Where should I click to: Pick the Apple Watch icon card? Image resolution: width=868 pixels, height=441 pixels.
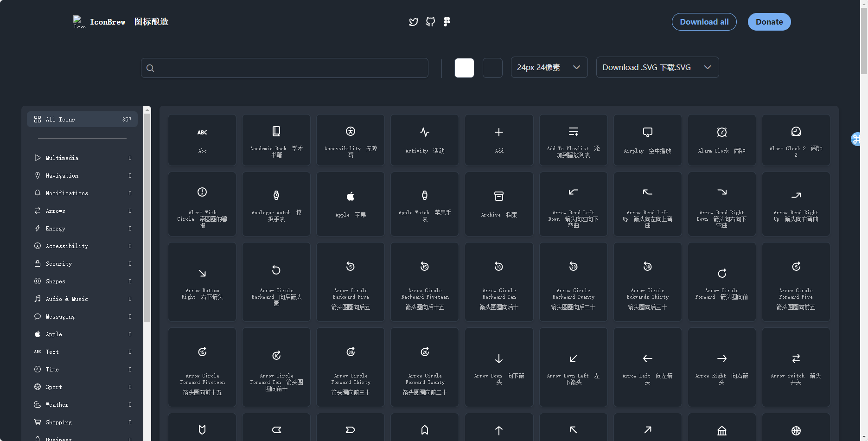click(x=425, y=204)
